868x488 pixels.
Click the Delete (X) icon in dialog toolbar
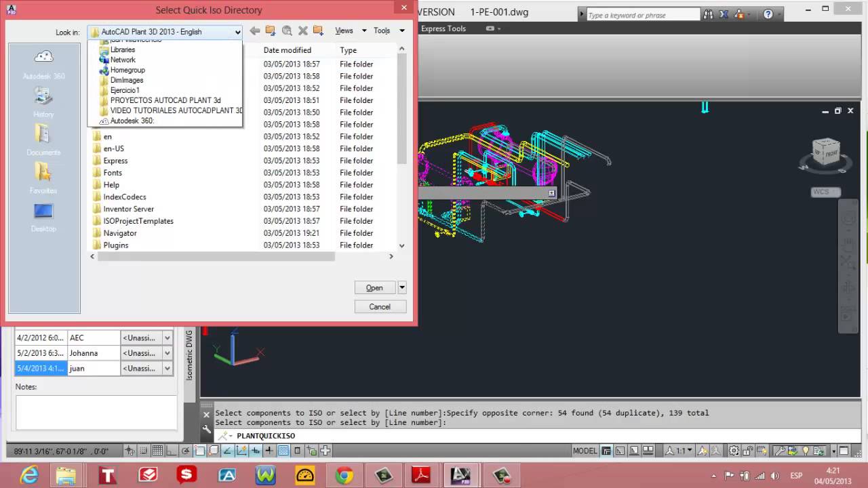pos(303,30)
